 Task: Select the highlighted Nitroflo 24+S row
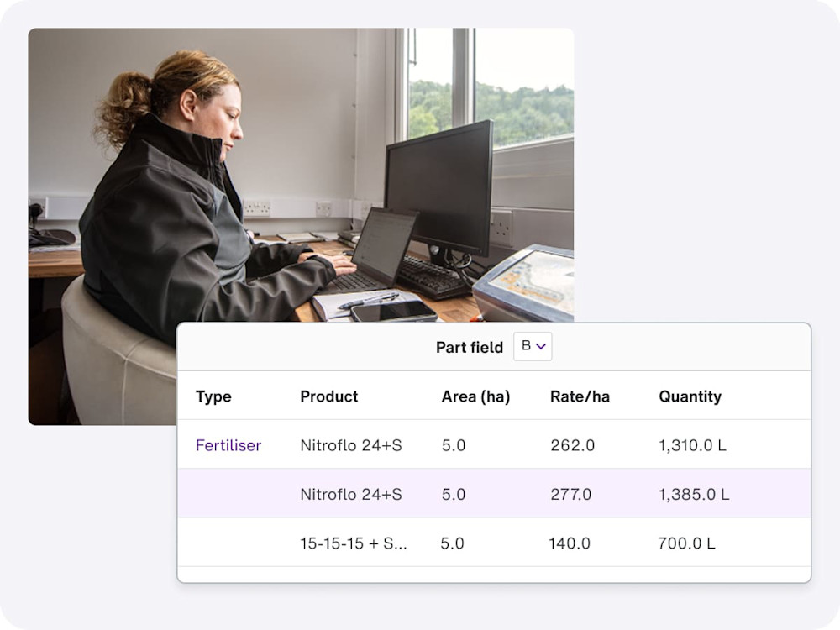496,495
